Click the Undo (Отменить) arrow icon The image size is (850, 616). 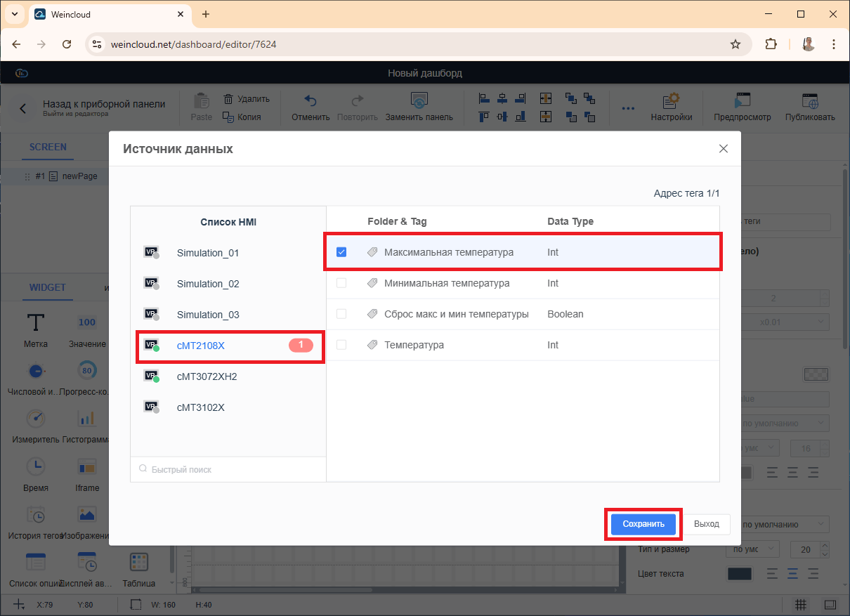tap(310, 101)
